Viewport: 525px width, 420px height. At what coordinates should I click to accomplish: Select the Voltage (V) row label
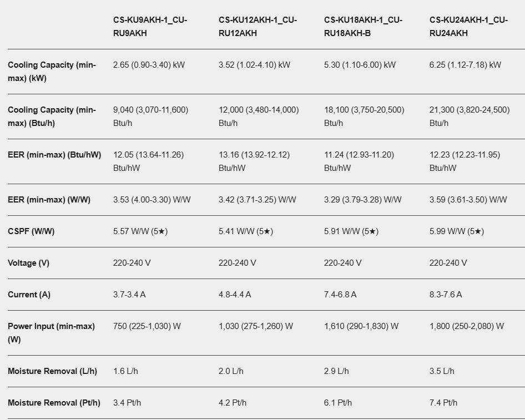pos(28,263)
